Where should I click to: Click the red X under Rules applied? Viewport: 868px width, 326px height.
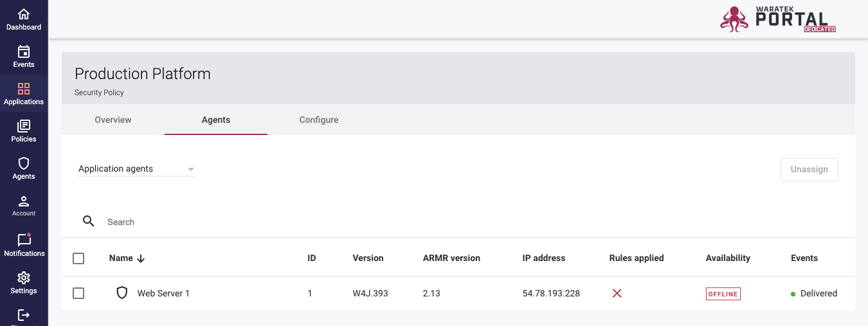pyautogui.click(x=617, y=293)
